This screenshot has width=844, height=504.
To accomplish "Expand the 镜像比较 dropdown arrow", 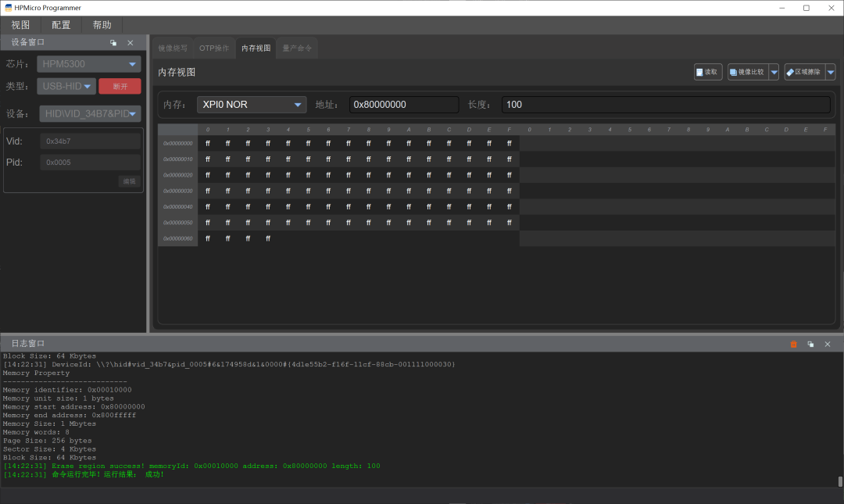I will click(x=774, y=72).
